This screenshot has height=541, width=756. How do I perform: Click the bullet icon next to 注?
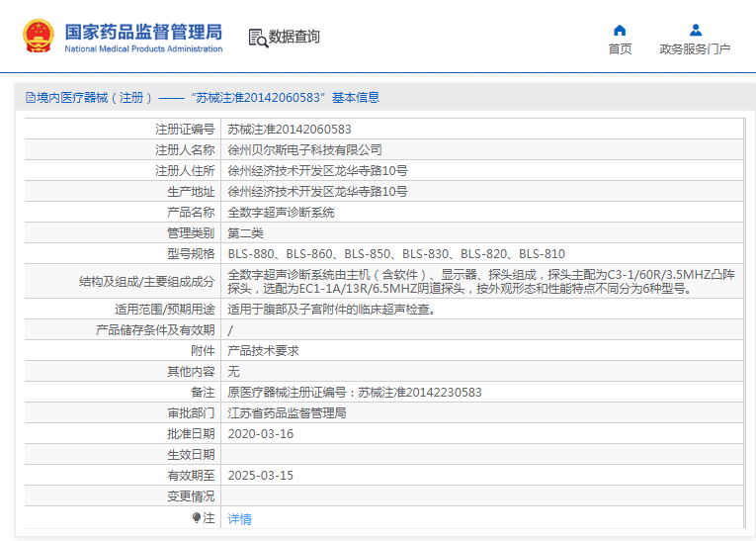(x=197, y=517)
